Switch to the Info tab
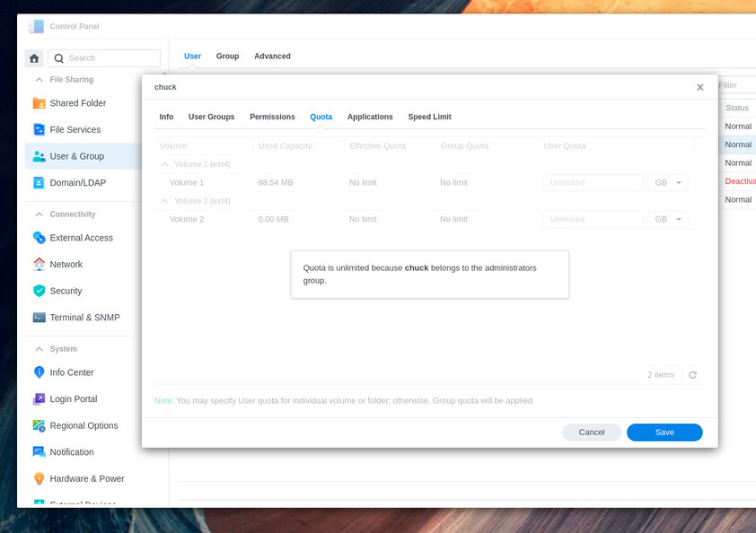 pos(166,118)
